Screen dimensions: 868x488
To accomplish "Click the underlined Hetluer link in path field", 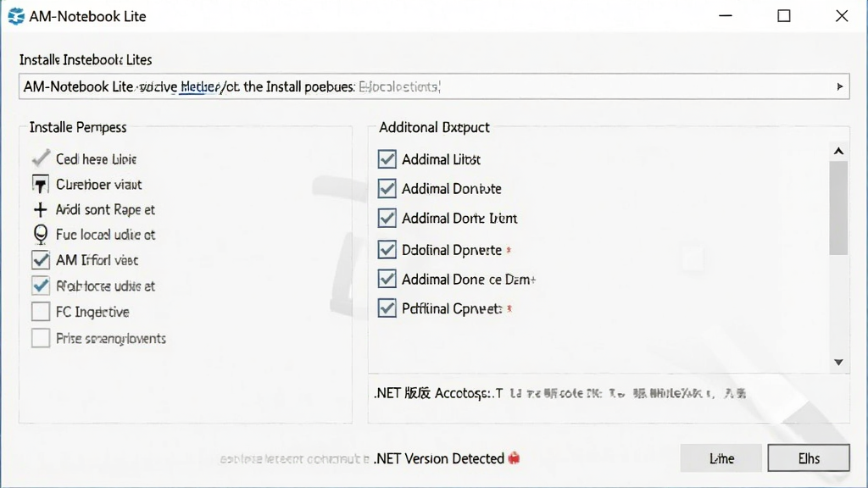I will 200,87.
